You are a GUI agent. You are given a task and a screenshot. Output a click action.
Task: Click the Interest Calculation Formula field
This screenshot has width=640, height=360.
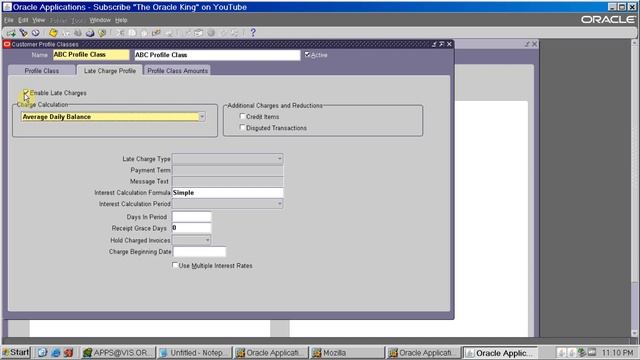[227, 193]
